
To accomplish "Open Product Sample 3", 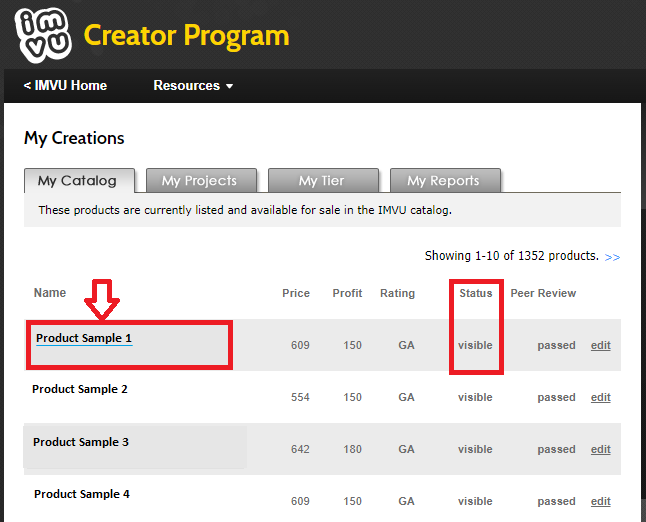I will tap(81, 442).
